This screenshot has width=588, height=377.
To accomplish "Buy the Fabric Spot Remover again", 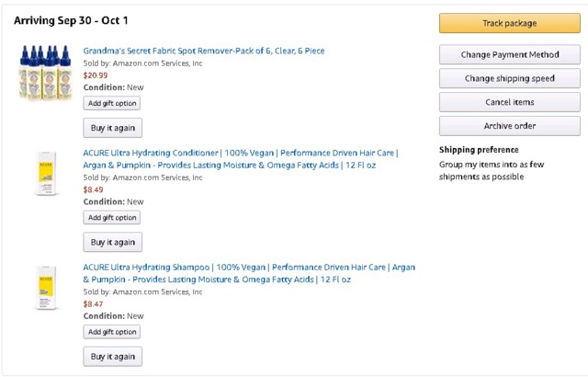I will (x=112, y=128).
